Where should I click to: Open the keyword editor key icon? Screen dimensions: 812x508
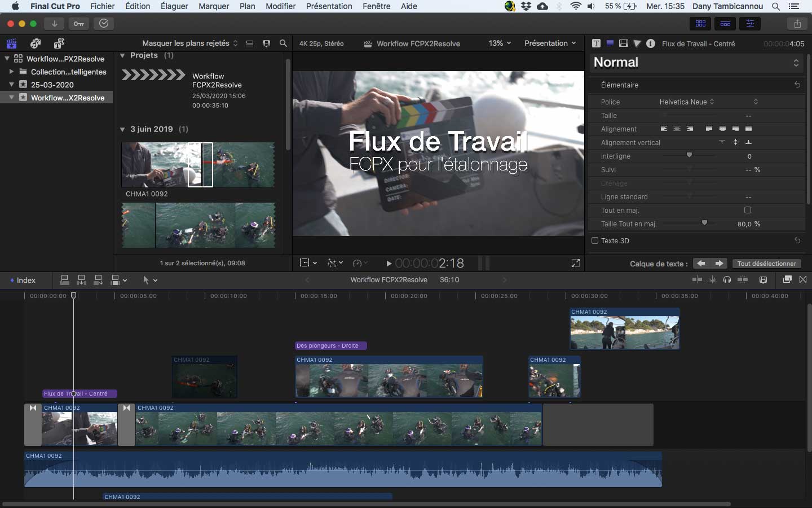79,24
